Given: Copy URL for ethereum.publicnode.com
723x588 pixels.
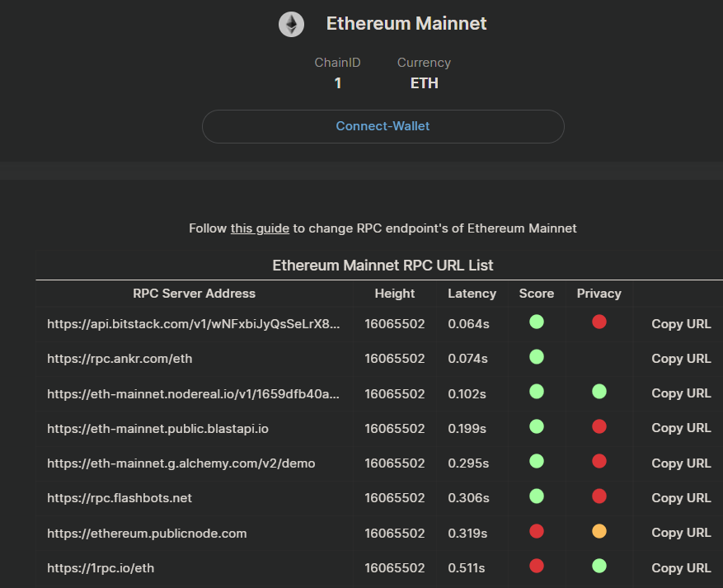Looking at the screenshot, I should pyautogui.click(x=681, y=533).
